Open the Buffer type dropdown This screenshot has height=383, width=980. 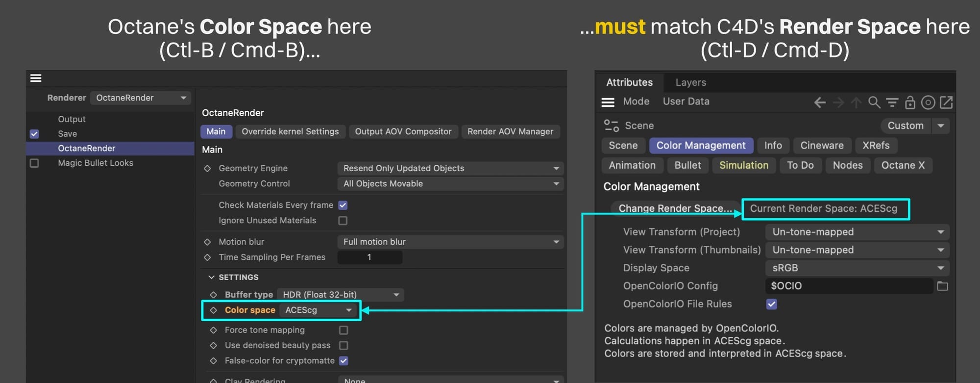[x=341, y=295]
